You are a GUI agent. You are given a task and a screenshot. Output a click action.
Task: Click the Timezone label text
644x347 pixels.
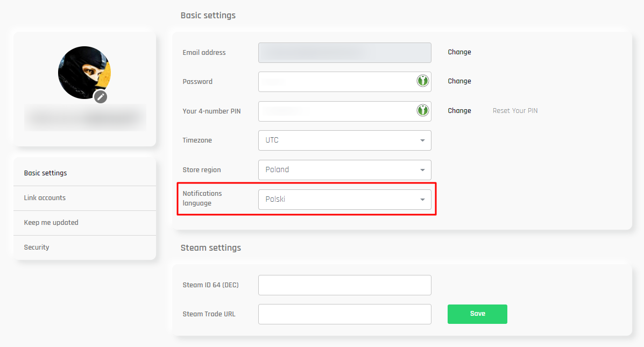(197, 140)
